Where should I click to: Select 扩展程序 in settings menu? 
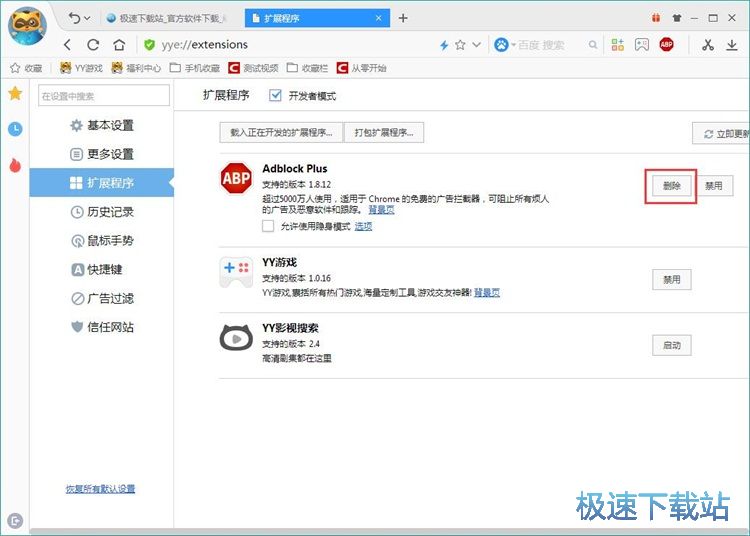[102, 183]
